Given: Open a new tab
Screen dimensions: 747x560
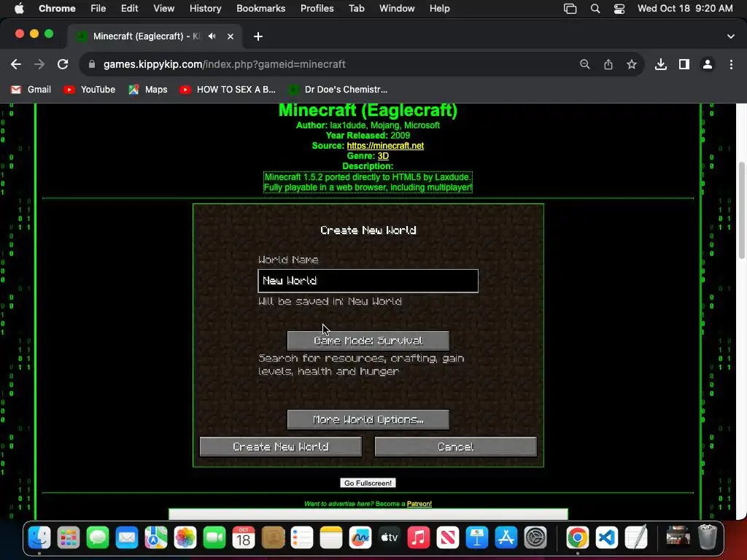Looking at the screenshot, I should click(258, 36).
